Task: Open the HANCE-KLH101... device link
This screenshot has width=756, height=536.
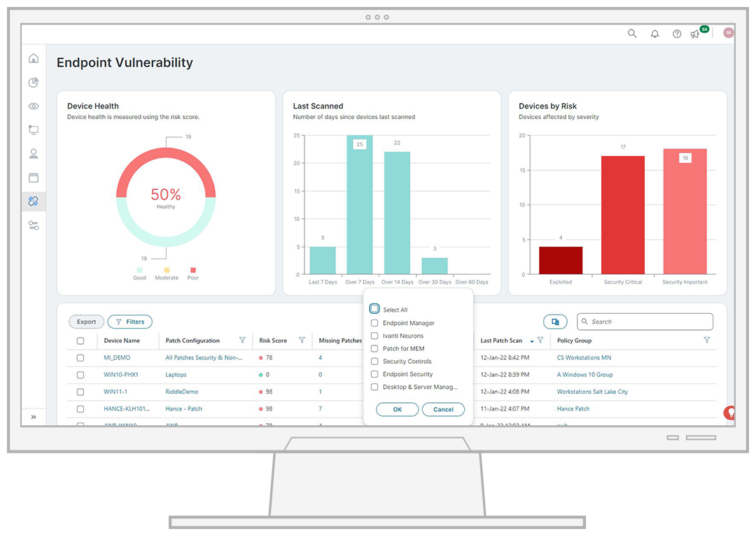Action: [x=127, y=408]
